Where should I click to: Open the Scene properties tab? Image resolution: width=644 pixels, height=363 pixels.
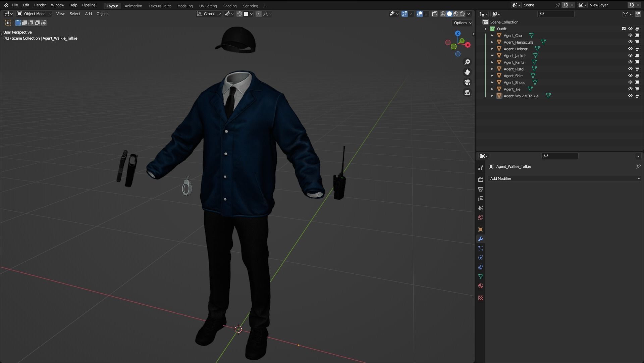[x=481, y=208]
